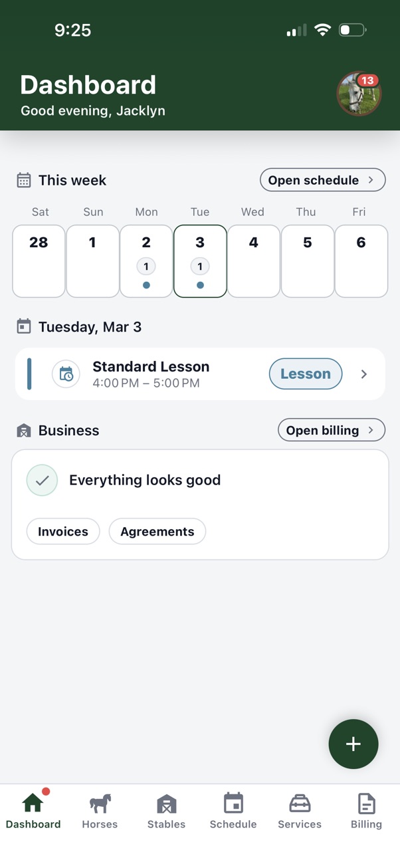Open the Agreements chip
The width and height of the screenshot is (400, 868).
click(x=157, y=532)
